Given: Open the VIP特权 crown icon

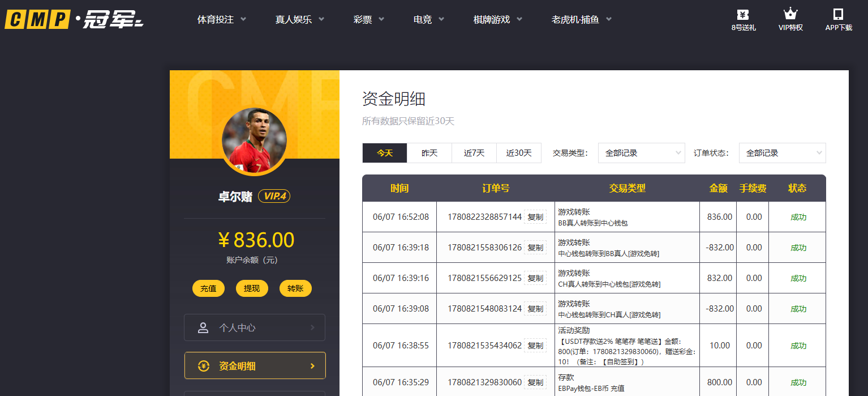Looking at the screenshot, I should [790, 14].
